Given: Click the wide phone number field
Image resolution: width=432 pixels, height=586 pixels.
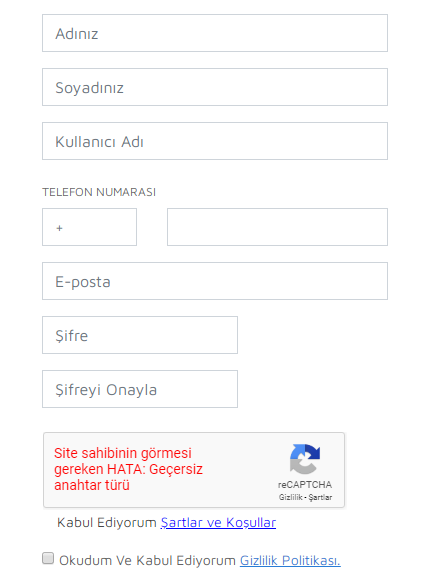Looking at the screenshot, I should (x=277, y=227).
